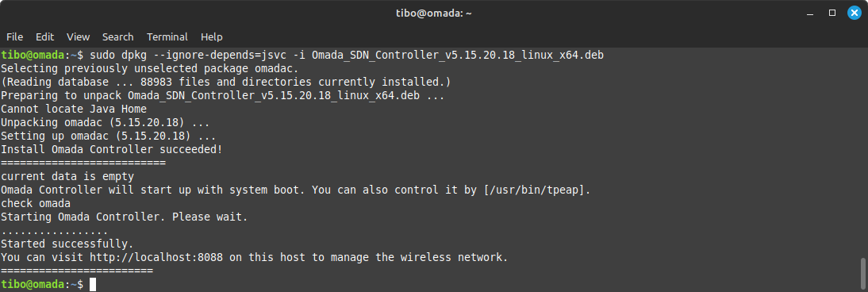The height and width of the screenshot is (292, 868).
Task: Click the 'Started successfully.' line
Action: (67, 244)
